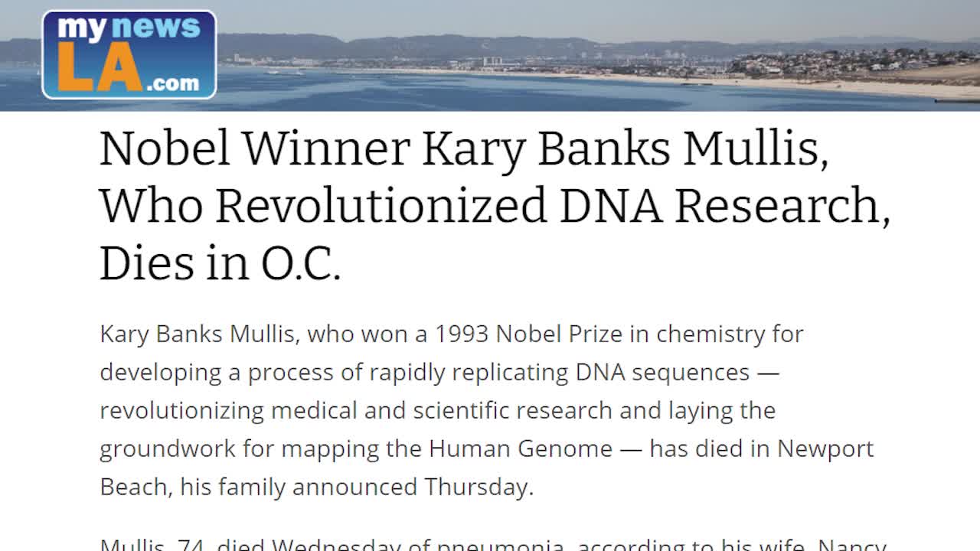Click the hillside houses in banner image

point(842,63)
